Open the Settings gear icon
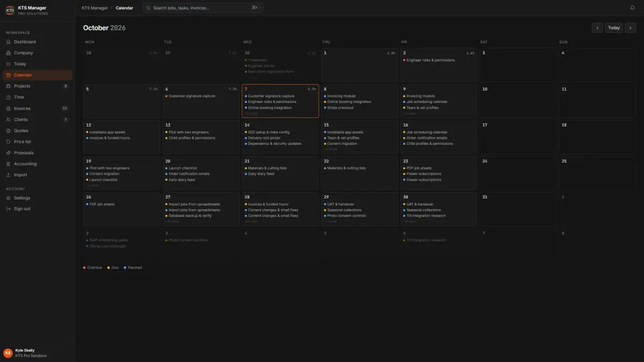 click(x=9, y=198)
